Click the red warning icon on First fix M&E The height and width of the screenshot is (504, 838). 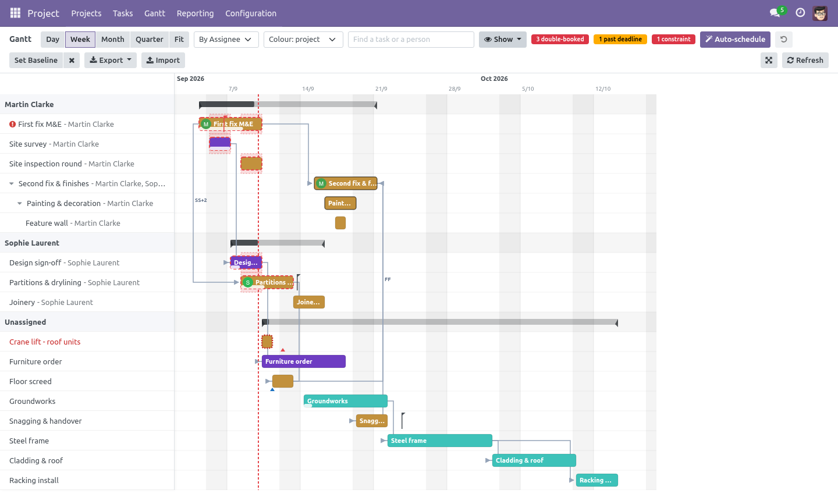click(12, 124)
